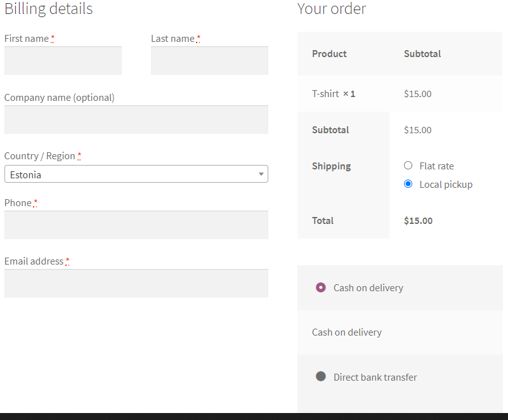Image resolution: width=508 pixels, height=420 pixels.
Task: Click the "Email address" field label
Action: click(x=34, y=261)
